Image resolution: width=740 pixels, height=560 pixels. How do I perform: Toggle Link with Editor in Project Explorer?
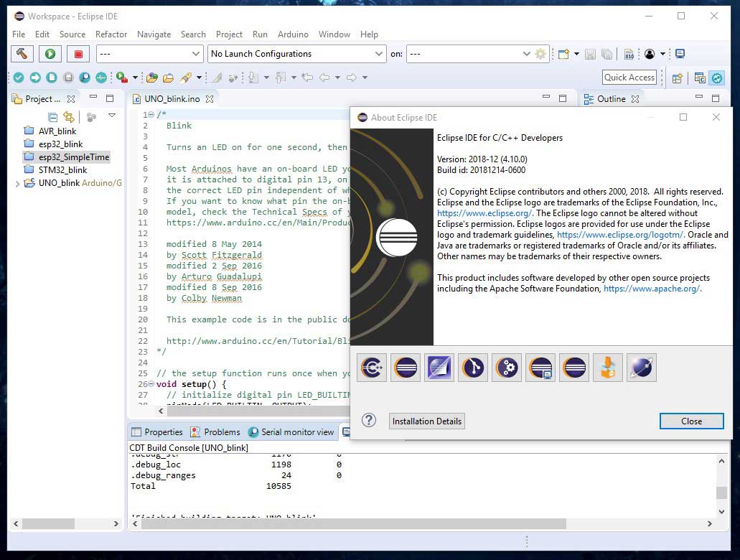click(69, 116)
